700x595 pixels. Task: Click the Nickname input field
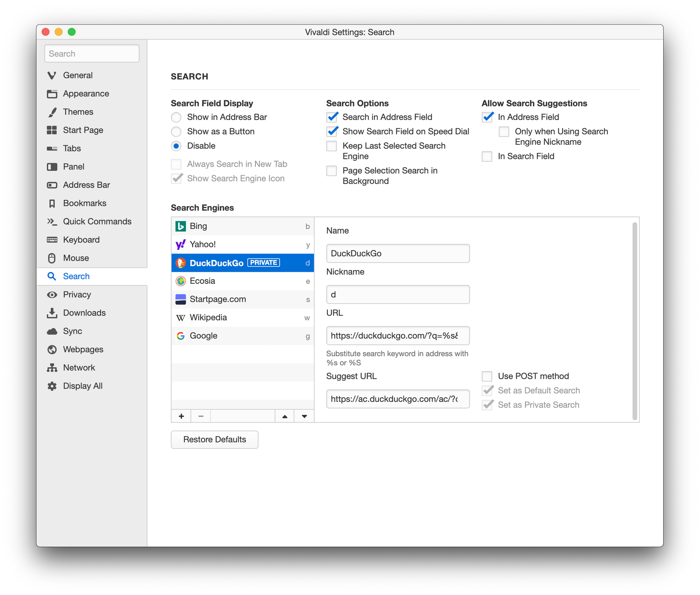point(398,295)
